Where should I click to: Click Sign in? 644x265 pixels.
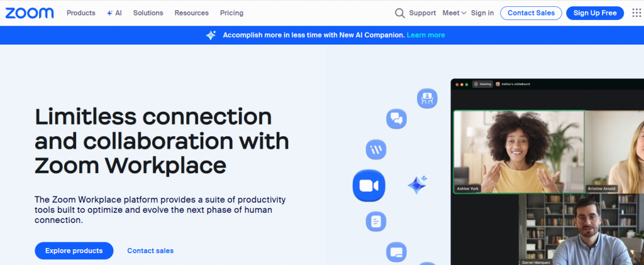(482, 13)
